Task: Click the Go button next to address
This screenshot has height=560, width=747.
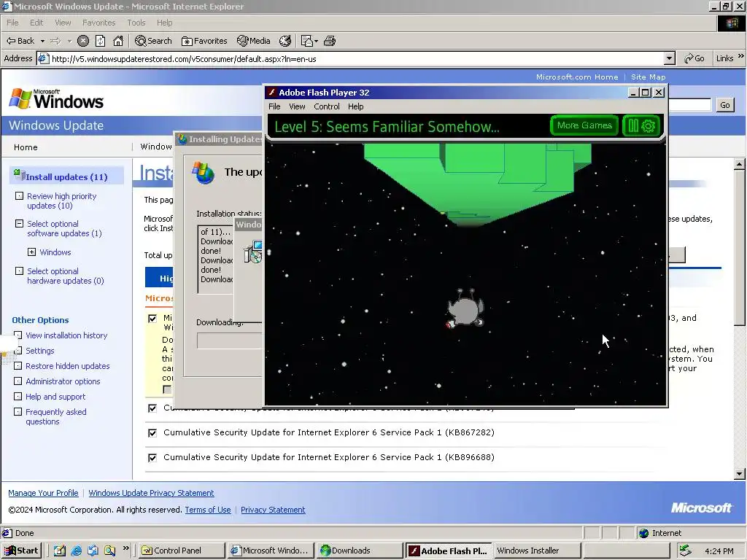Action: coord(694,58)
